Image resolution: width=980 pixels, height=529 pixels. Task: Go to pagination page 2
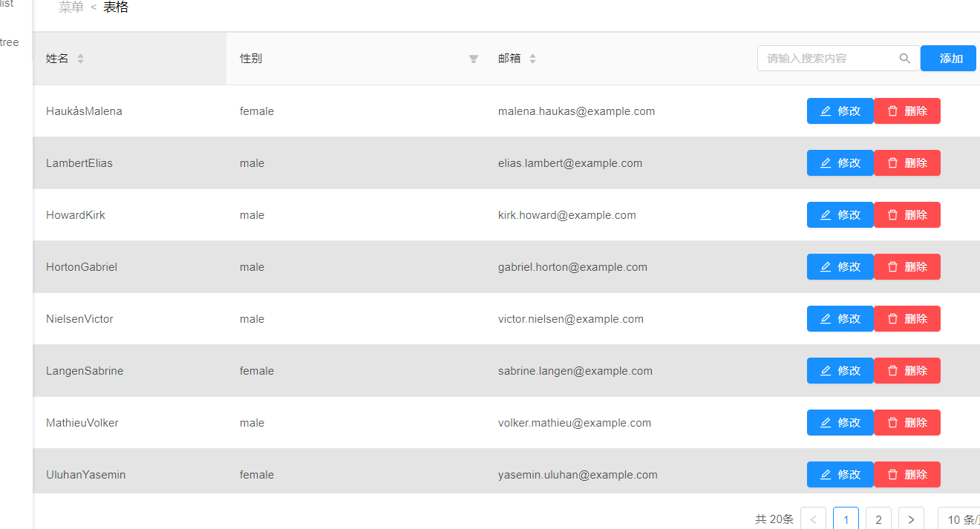click(878, 519)
